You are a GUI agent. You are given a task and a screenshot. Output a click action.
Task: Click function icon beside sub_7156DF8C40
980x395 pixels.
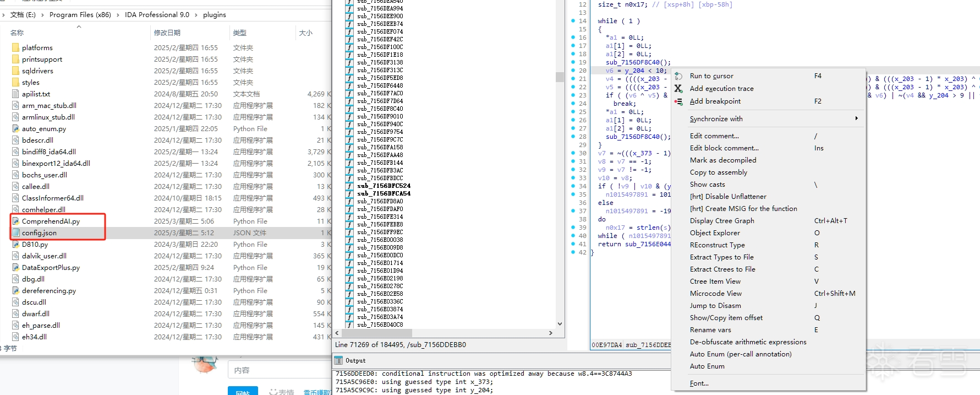pyautogui.click(x=349, y=109)
